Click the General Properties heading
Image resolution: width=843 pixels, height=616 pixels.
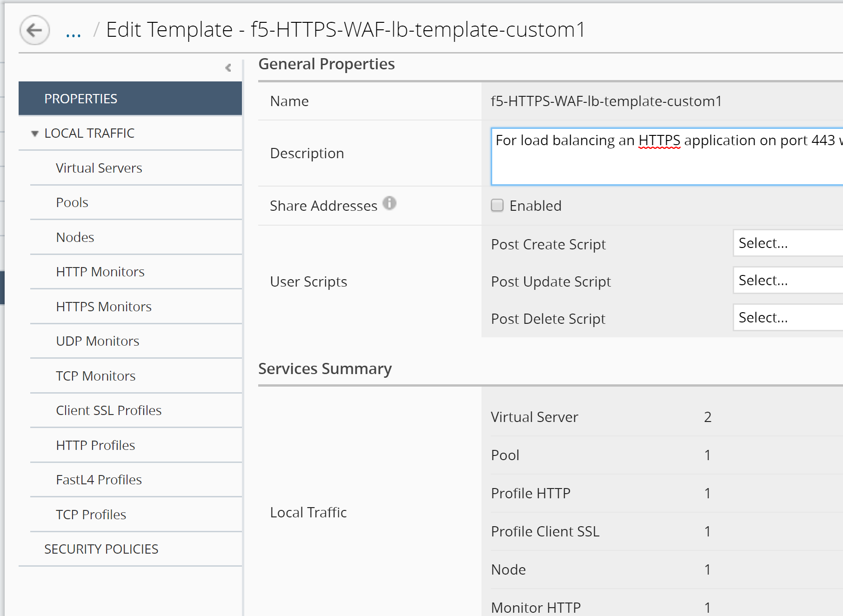pyautogui.click(x=327, y=64)
